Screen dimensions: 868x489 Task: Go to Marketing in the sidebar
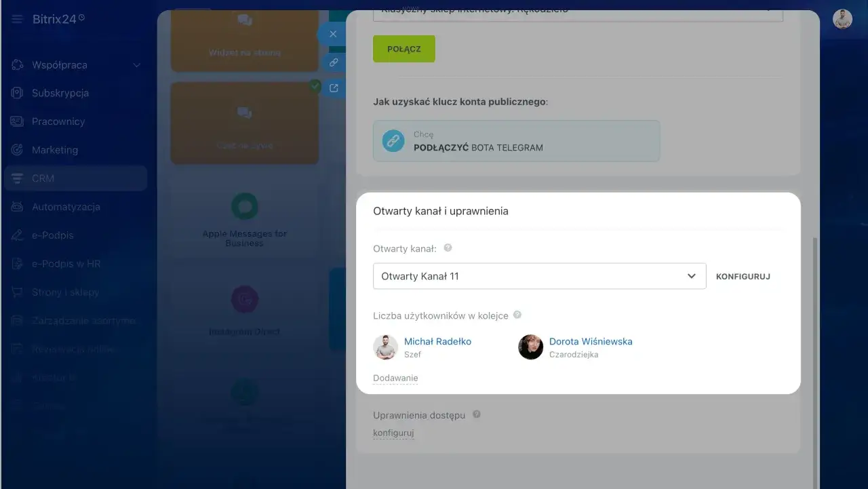click(x=55, y=150)
